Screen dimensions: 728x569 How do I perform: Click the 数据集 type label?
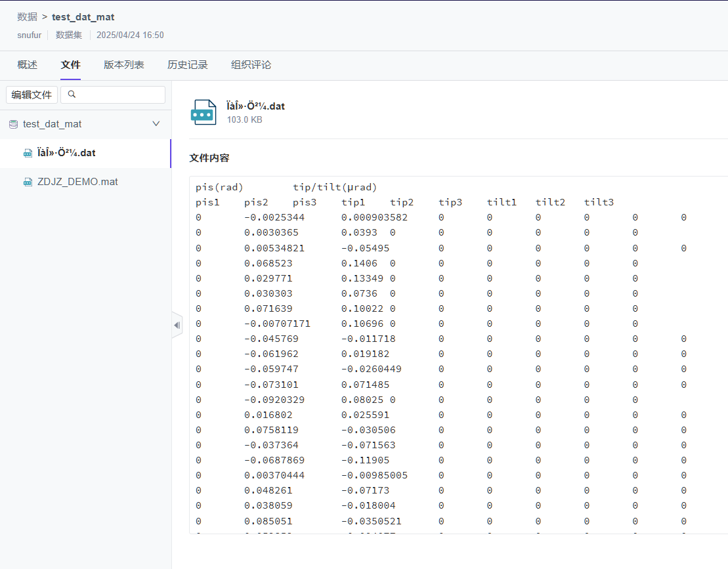pos(69,35)
